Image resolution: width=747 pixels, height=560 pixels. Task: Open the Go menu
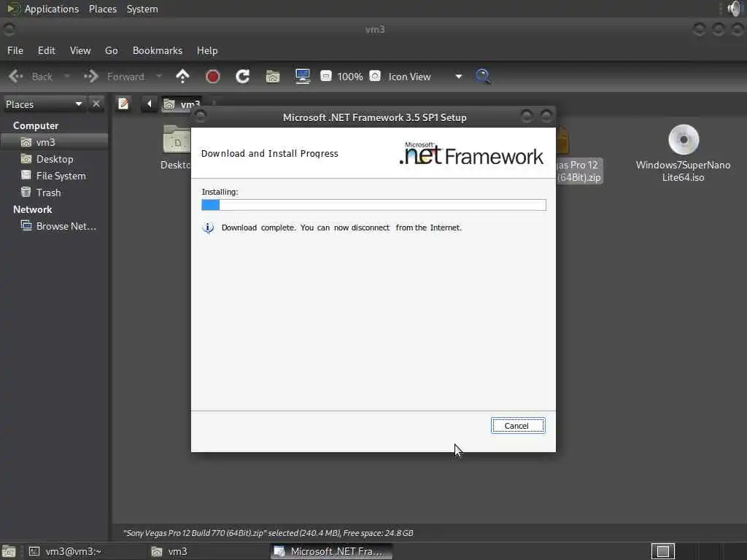111,50
